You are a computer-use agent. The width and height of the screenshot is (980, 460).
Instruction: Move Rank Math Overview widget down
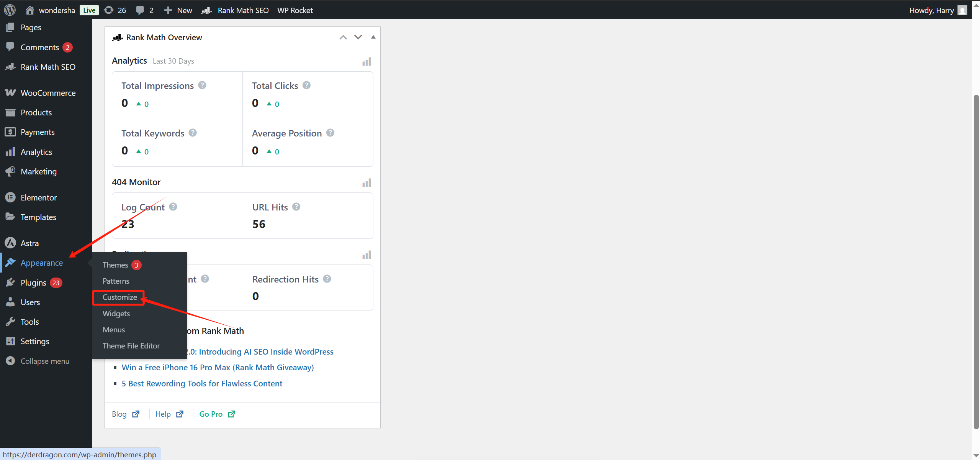point(358,37)
